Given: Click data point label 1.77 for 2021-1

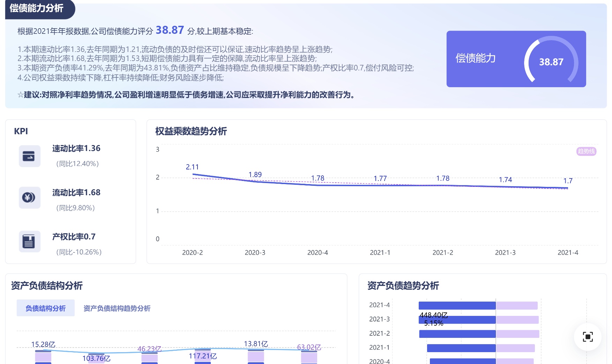Looking at the screenshot, I should [380, 179].
